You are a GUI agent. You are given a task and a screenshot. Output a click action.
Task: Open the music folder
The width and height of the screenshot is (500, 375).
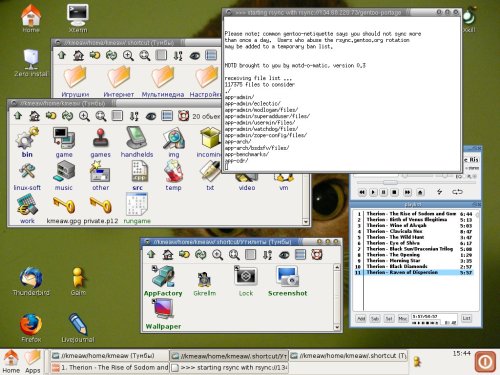[64, 176]
